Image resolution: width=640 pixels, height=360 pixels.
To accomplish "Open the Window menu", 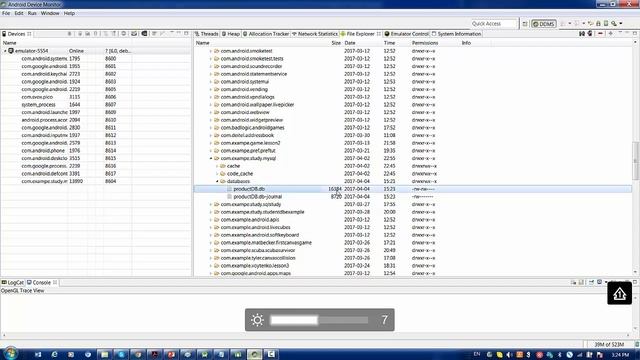I will [x=50, y=13].
